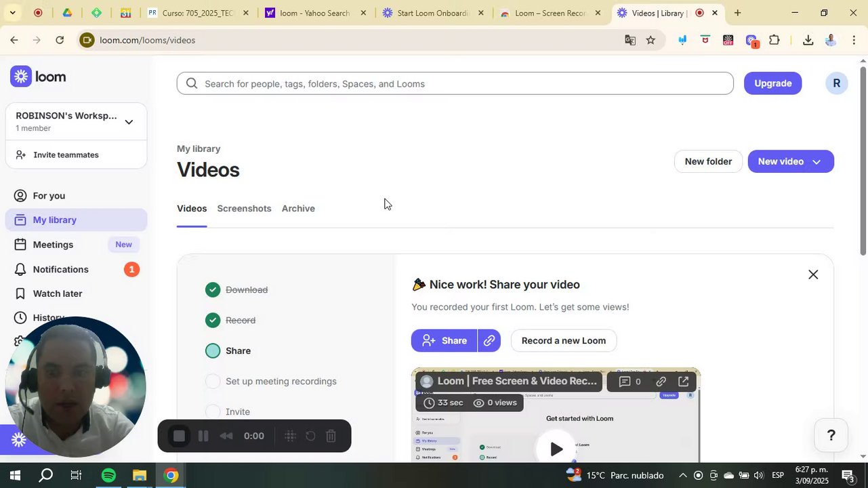
Task: Open the help question mark button
Action: tap(831, 434)
